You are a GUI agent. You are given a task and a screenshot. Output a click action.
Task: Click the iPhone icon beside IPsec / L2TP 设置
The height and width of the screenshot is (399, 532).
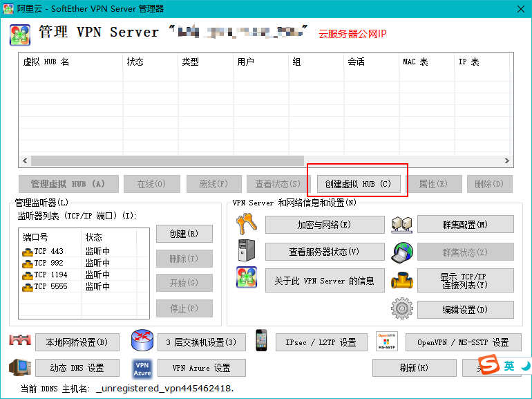tap(261, 340)
